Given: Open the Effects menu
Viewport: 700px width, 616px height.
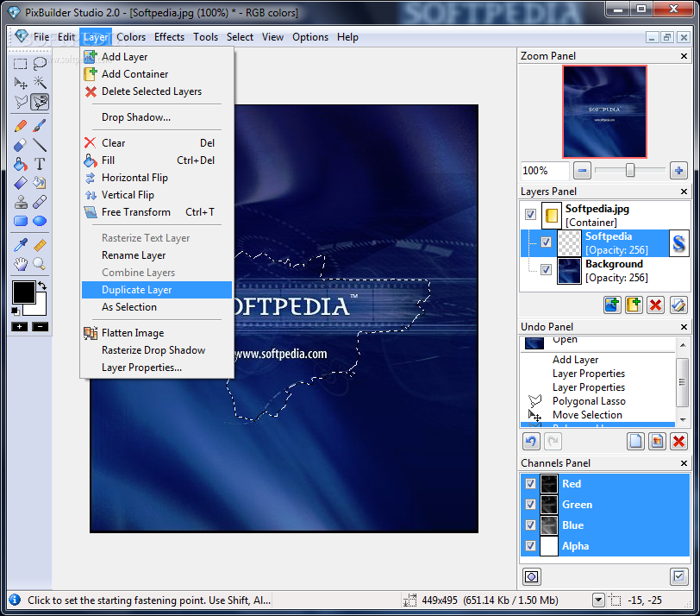Looking at the screenshot, I should tap(169, 37).
